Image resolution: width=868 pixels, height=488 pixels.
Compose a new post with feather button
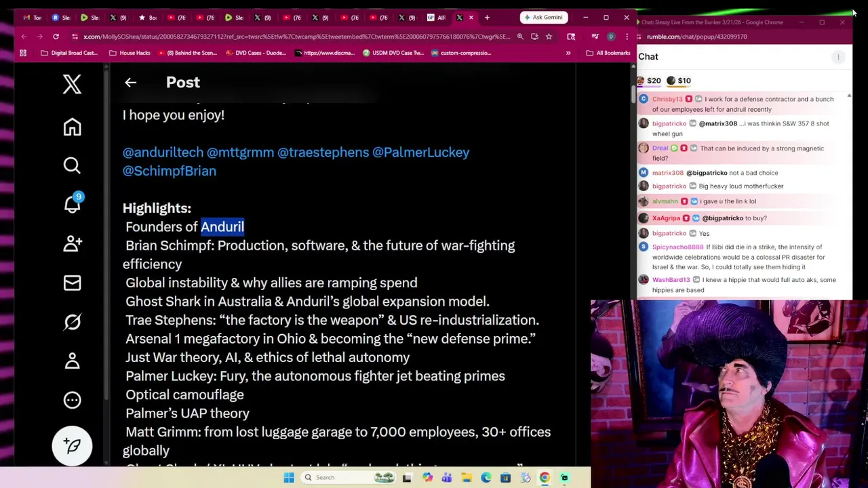(x=72, y=445)
